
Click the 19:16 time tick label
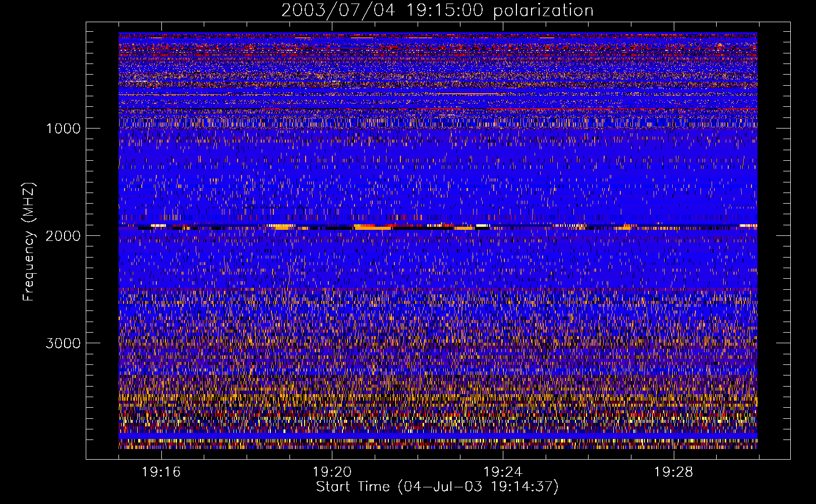[161, 472]
